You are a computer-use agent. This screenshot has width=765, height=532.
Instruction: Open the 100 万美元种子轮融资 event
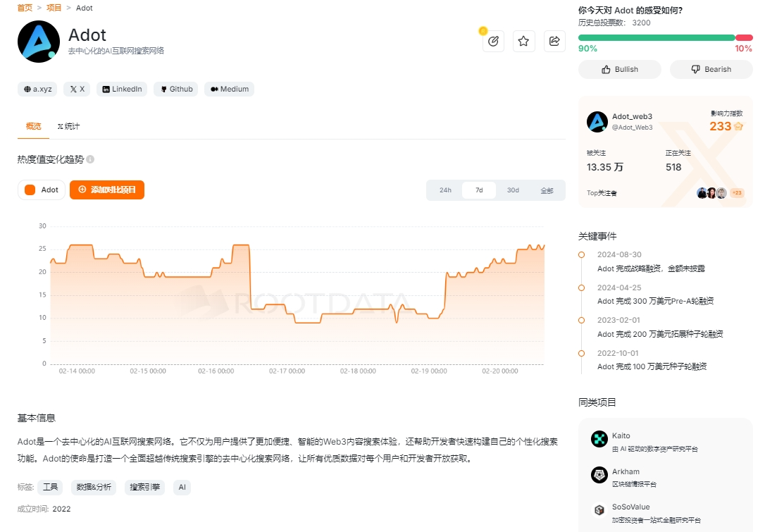(652, 366)
